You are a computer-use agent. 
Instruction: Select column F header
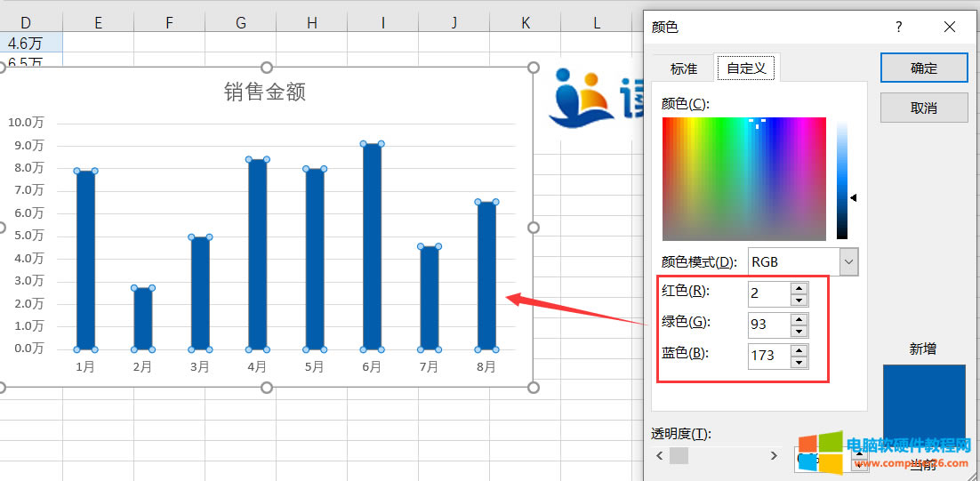coord(169,23)
